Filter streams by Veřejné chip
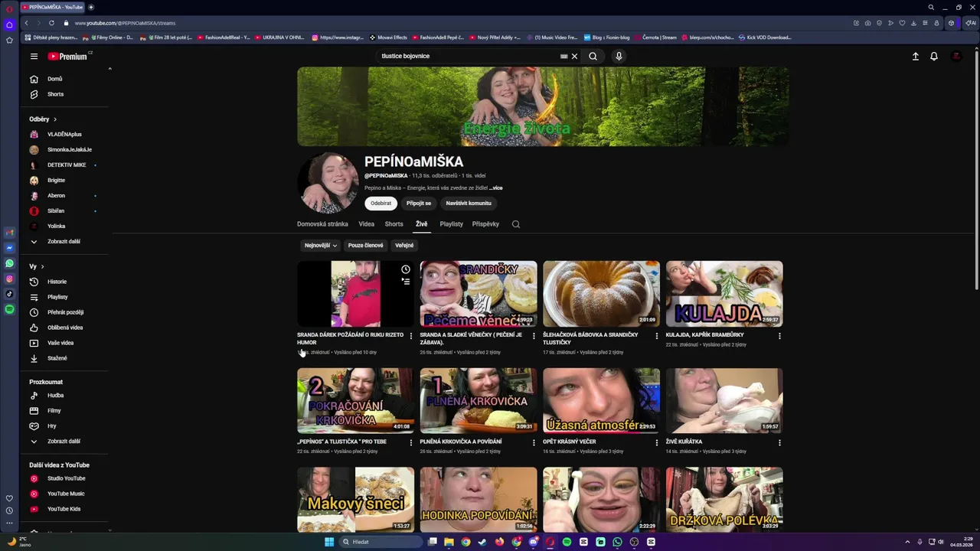 tap(404, 246)
